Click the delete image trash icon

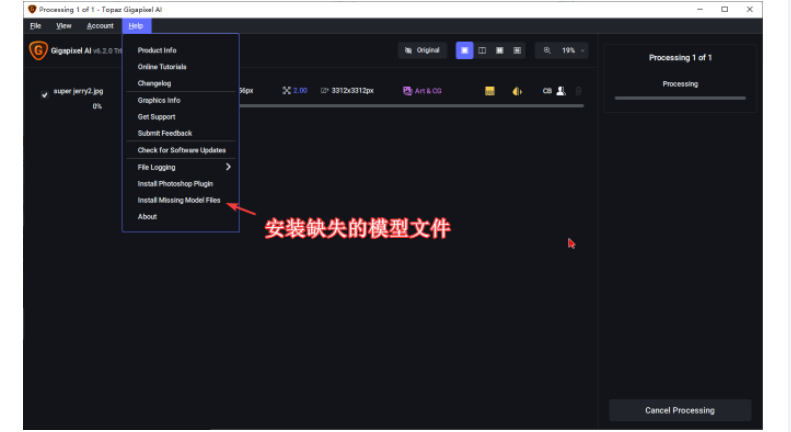[578, 91]
